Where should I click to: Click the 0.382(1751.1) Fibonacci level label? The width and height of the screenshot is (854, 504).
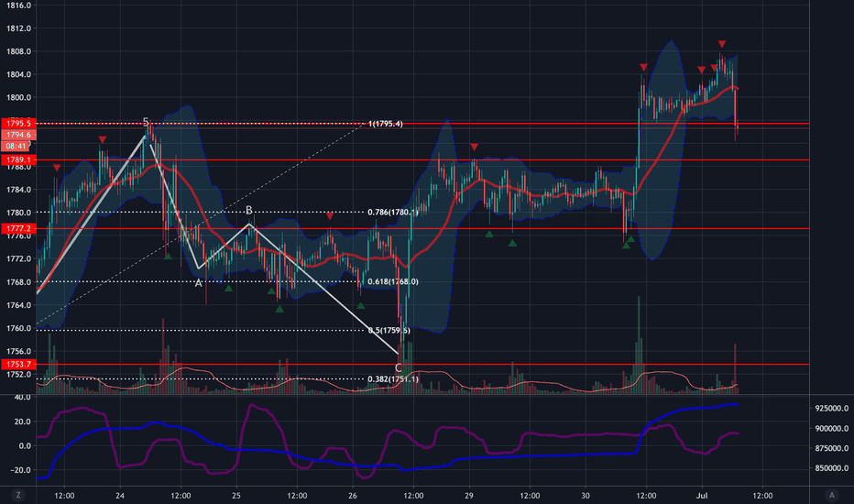(393, 379)
